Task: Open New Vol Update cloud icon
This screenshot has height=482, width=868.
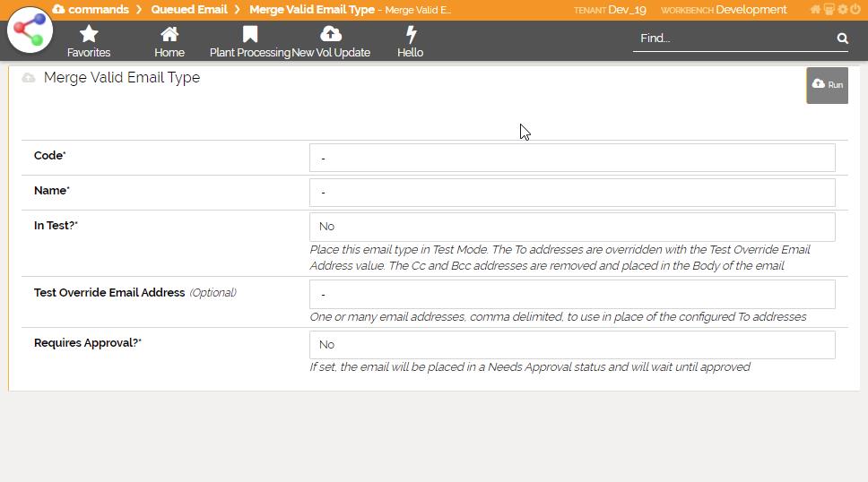Action: coord(331,35)
